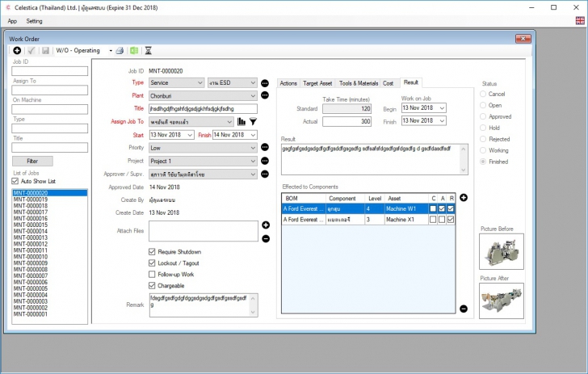This screenshot has width=588, height=374.
Task: Toggle the Auto Show List checkbox
Action: [15, 182]
